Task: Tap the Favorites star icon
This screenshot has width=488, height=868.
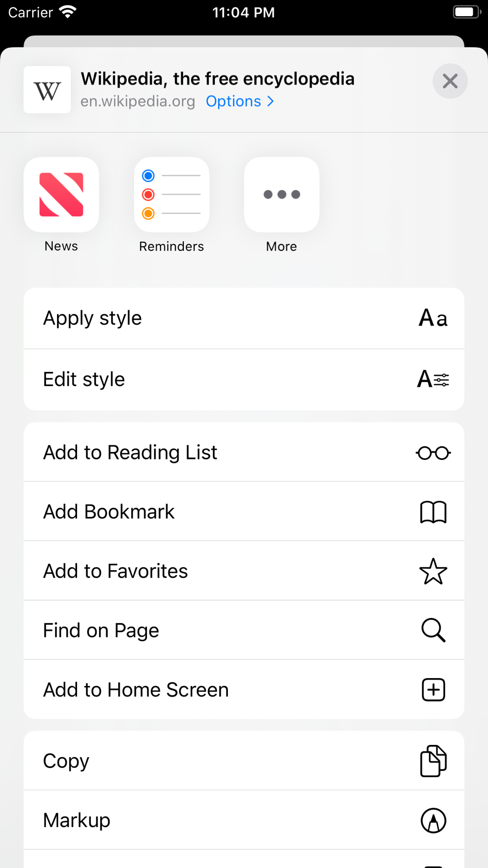Action: (x=433, y=571)
